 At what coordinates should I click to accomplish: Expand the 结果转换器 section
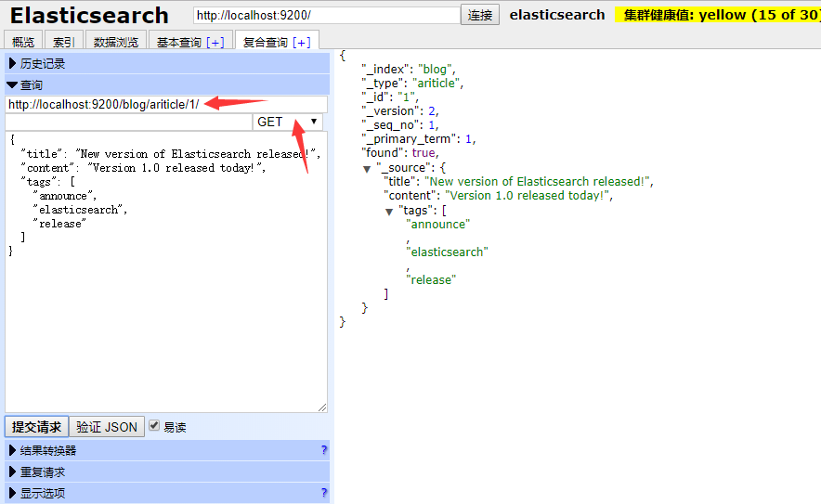coord(167,450)
